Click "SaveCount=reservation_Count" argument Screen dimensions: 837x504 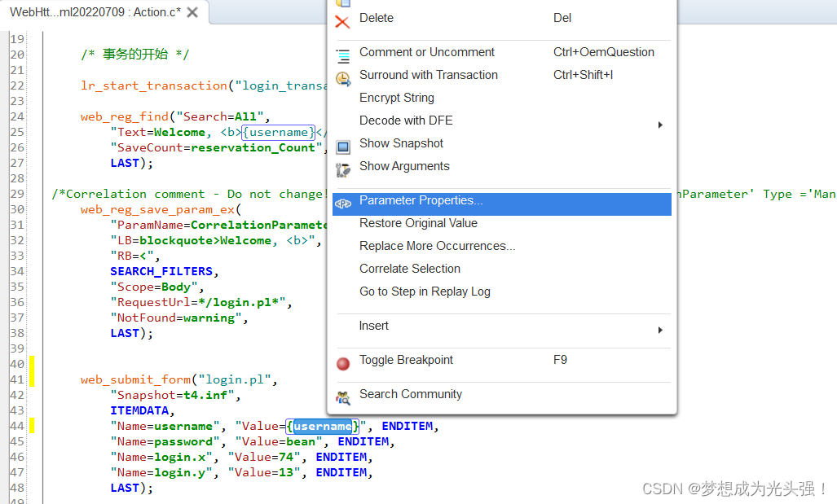point(216,147)
